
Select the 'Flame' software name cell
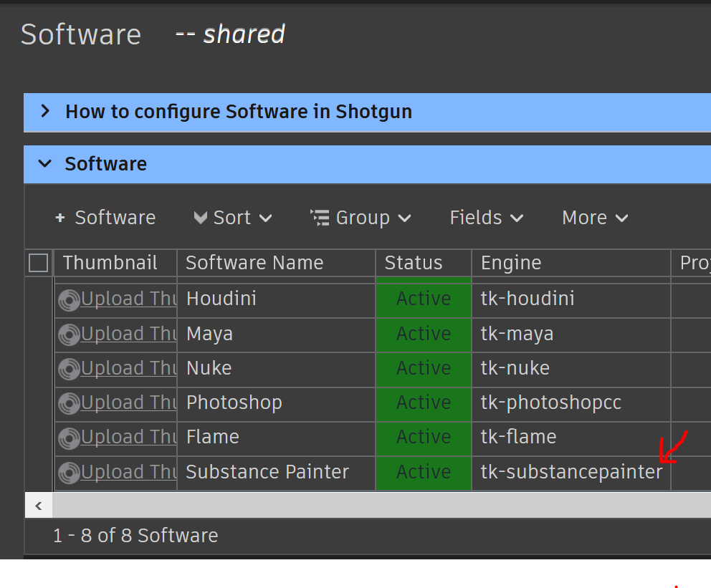click(277, 438)
